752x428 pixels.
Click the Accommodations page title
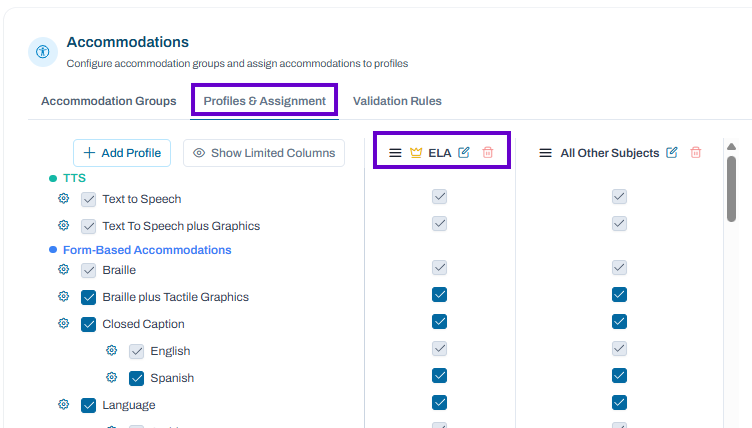click(x=128, y=42)
